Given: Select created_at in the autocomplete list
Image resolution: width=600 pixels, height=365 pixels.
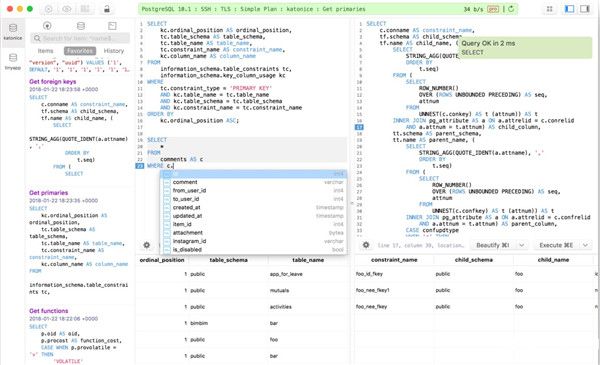Looking at the screenshot, I should (254, 207).
